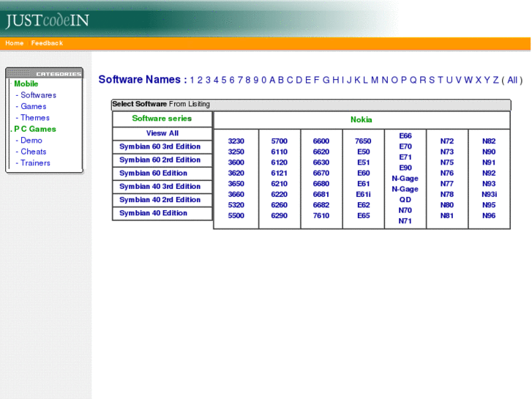The width and height of the screenshot is (532, 399).
Task: Open Nokia N70 model
Action: (405, 210)
